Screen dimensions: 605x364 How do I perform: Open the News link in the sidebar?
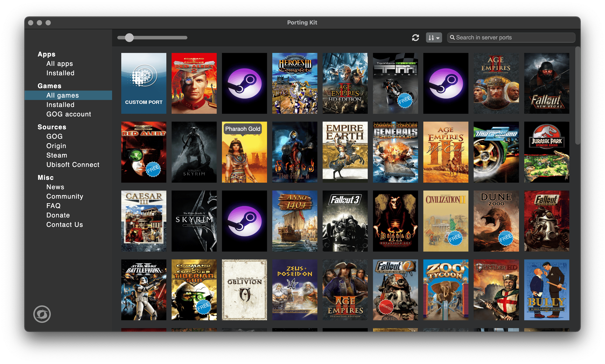[x=55, y=187]
